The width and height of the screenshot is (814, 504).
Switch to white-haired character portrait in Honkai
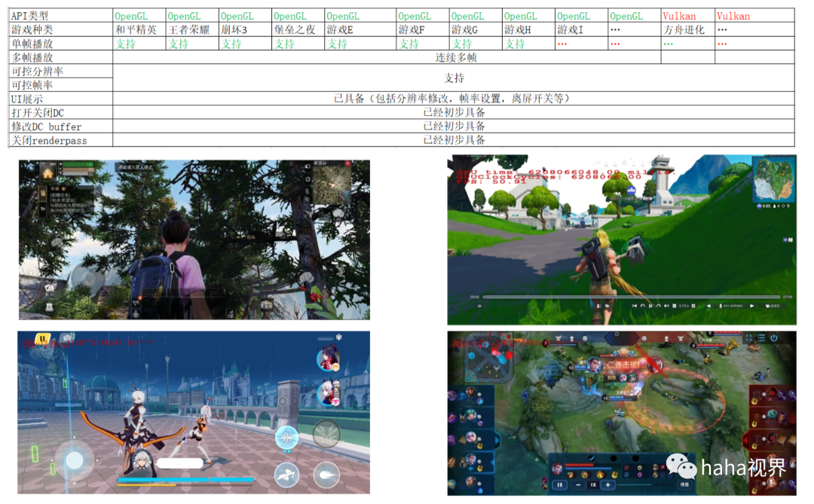328,392
